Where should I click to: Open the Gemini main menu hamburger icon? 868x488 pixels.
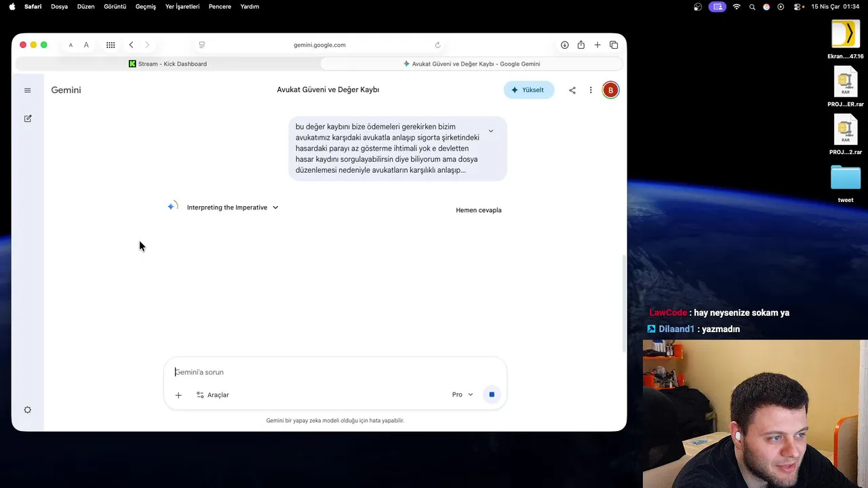coord(27,90)
